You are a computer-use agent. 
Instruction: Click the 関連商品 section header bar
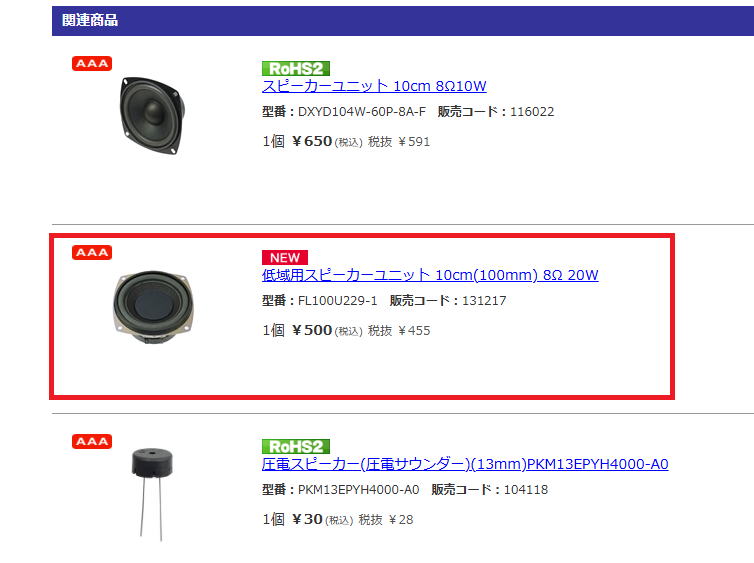[x=403, y=21]
